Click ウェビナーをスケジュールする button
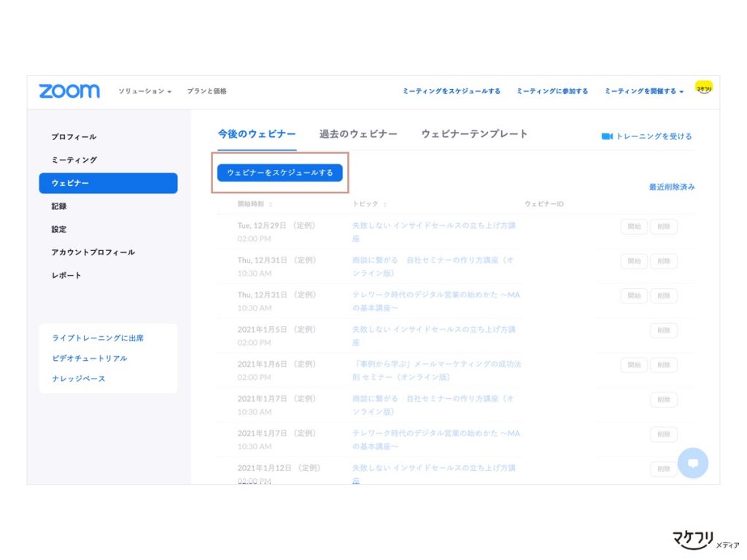This screenshot has height=560, width=747. [x=280, y=173]
